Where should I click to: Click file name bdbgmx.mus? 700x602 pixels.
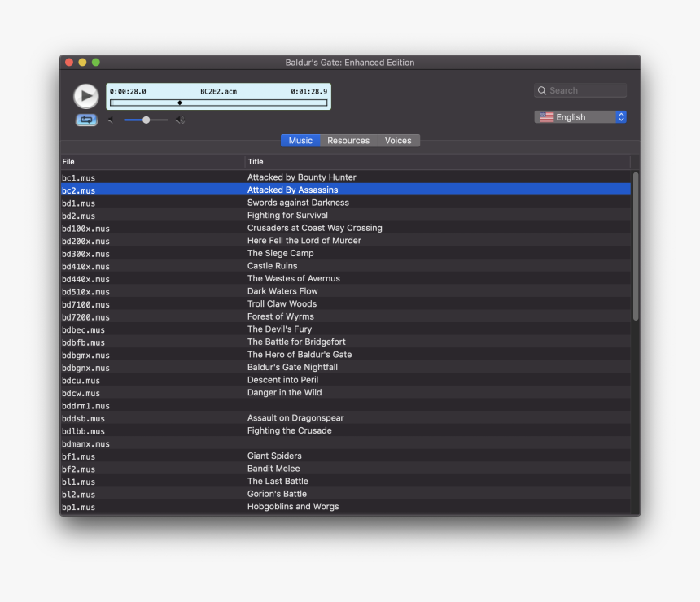[x=85, y=356]
